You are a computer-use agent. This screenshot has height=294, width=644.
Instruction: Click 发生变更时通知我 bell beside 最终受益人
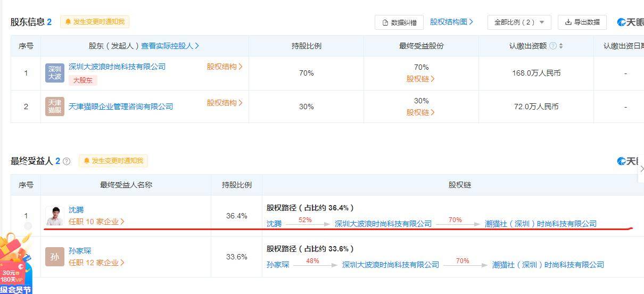pos(113,161)
